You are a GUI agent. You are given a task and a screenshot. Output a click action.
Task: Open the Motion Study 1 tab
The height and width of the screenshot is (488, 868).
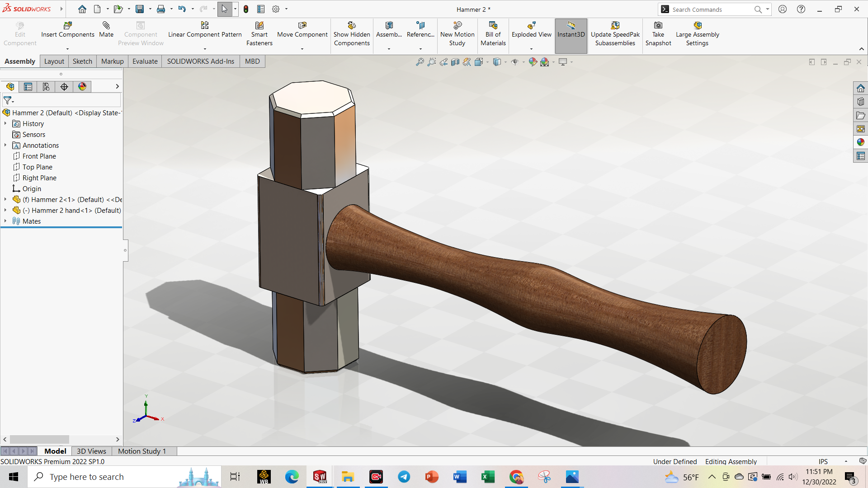[142, 451]
